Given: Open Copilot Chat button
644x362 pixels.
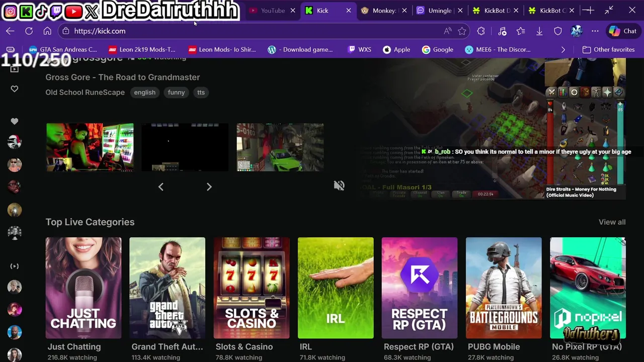Looking at the screenshot, I should click(x=623, y=31).
